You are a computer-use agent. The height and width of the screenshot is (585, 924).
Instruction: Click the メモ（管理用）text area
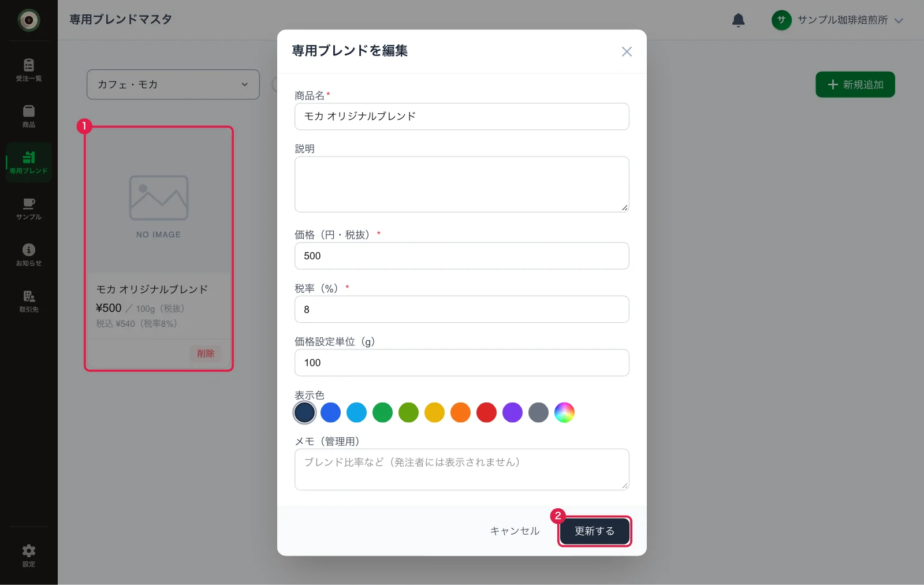coord(462,470)
